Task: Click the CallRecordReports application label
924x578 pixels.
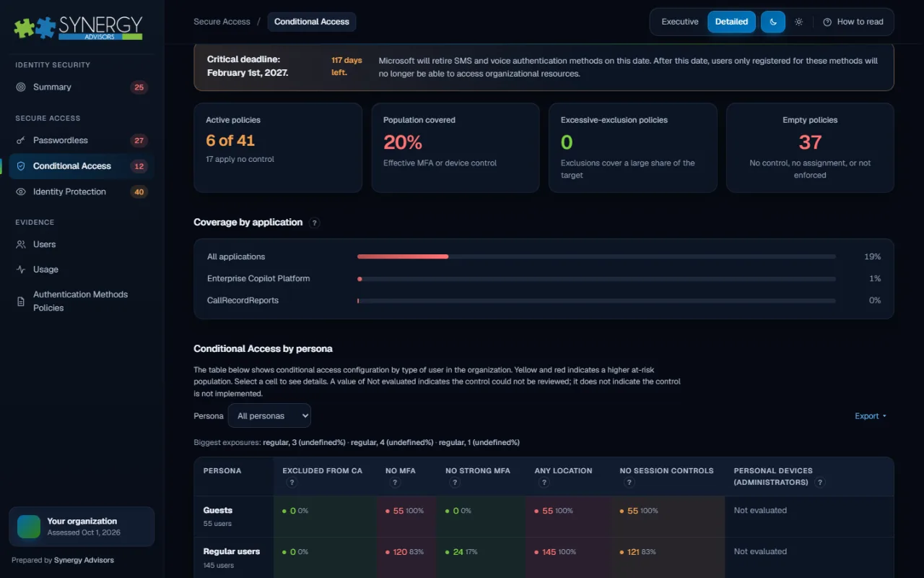Action: (x=243, y=301)
